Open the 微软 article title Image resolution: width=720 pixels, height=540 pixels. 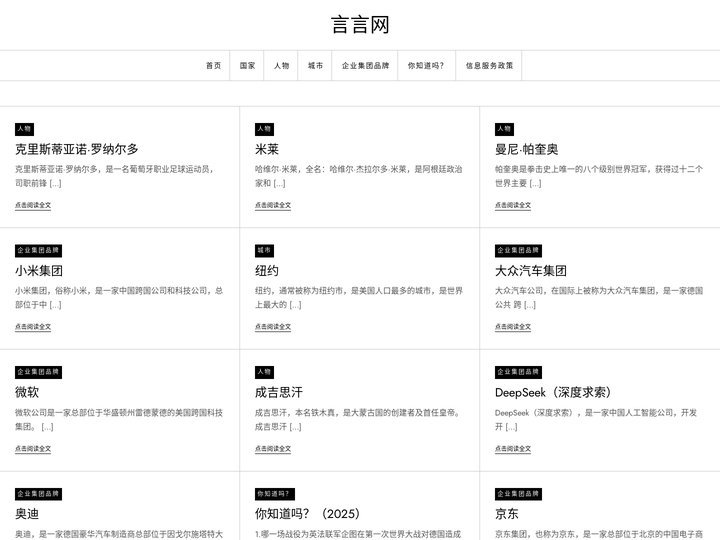coord(27,392)
